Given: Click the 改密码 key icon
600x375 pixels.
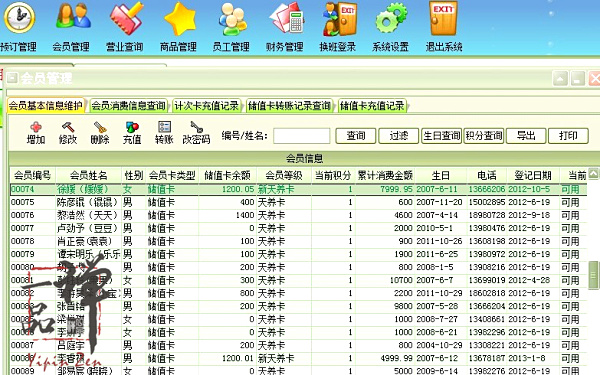Looking at the screenshot, I should pos(196,133).
